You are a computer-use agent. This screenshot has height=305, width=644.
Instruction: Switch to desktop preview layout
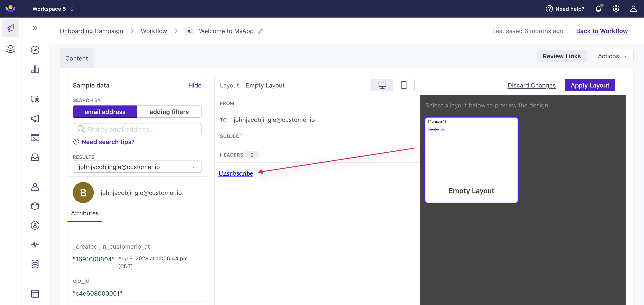click(x=382, y=85)
